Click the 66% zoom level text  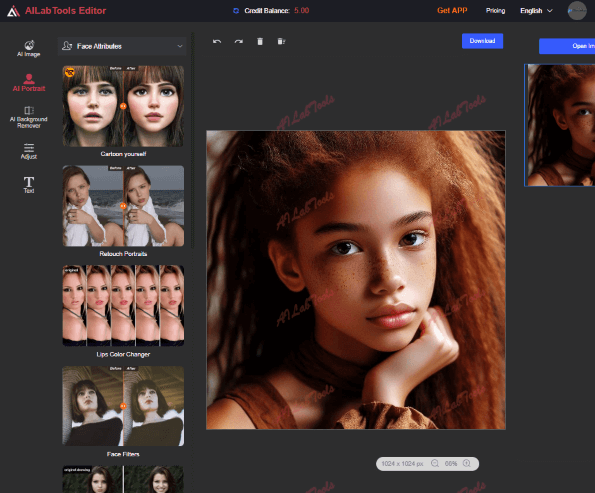[451, 463]
